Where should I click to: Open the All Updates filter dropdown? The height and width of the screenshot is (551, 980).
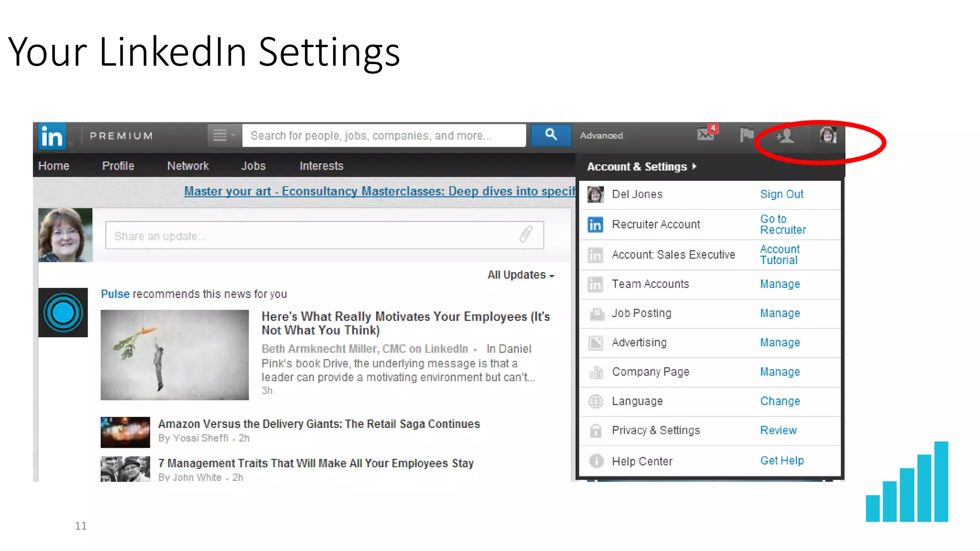pos(521,275)
